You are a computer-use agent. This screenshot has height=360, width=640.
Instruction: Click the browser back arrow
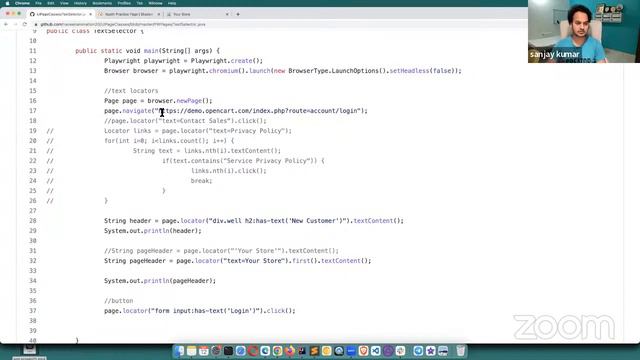[6, 24]
